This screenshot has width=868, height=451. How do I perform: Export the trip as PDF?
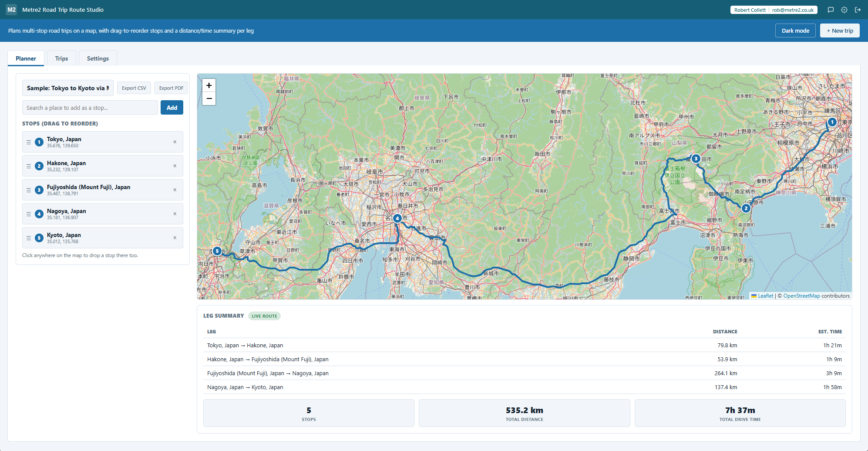171,88
